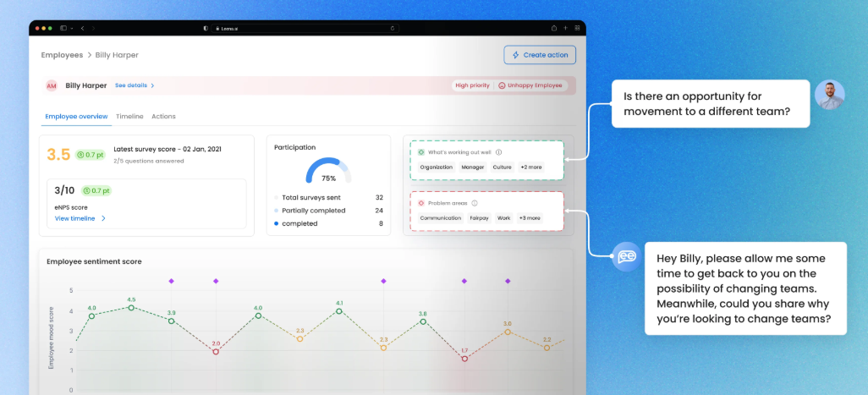The width and height of the screenshot is (868, 395).
Task: Click the purple diamond above the 3.0 point
Action: tap(508, 281)
